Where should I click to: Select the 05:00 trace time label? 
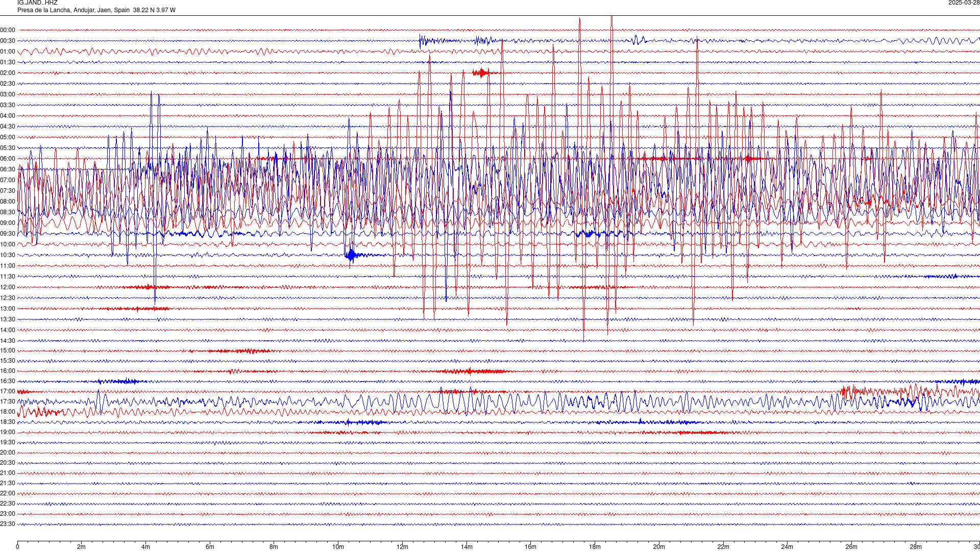click(x=8, y=137)
